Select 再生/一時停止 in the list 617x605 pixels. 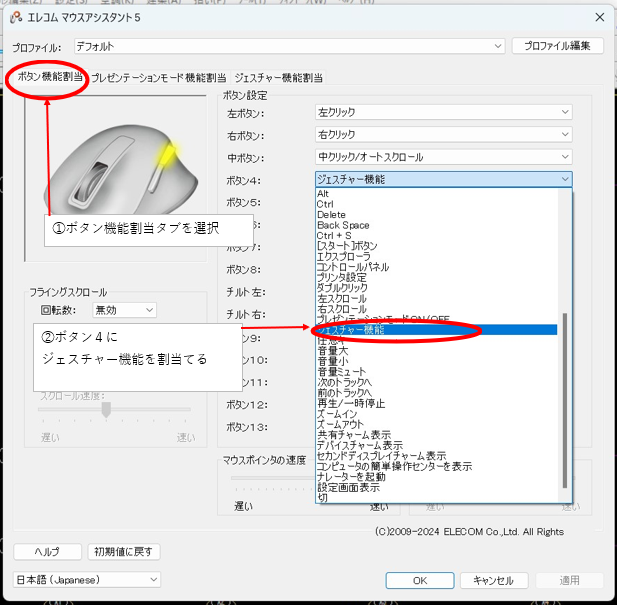tap(437, 403)
